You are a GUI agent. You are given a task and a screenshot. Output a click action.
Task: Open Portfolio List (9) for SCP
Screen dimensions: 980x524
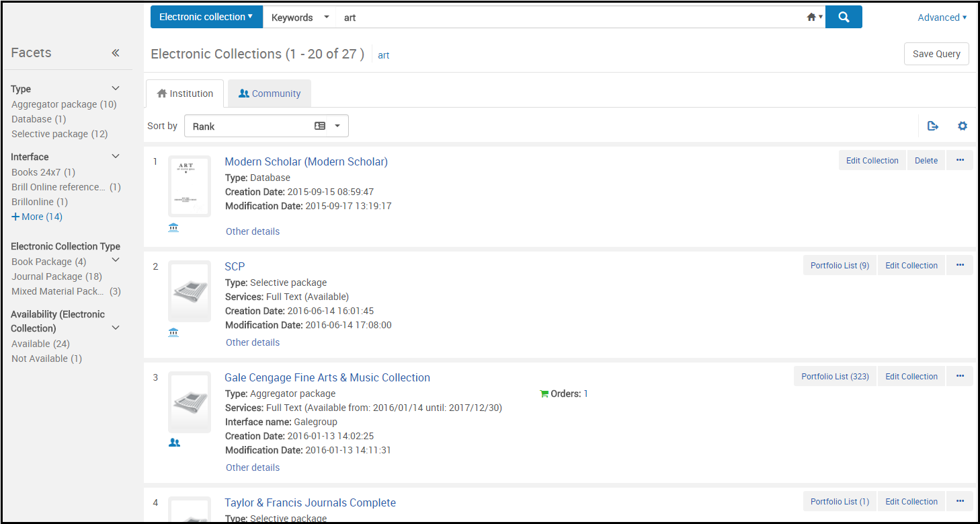pyautogui.click(x=840, y=265)
